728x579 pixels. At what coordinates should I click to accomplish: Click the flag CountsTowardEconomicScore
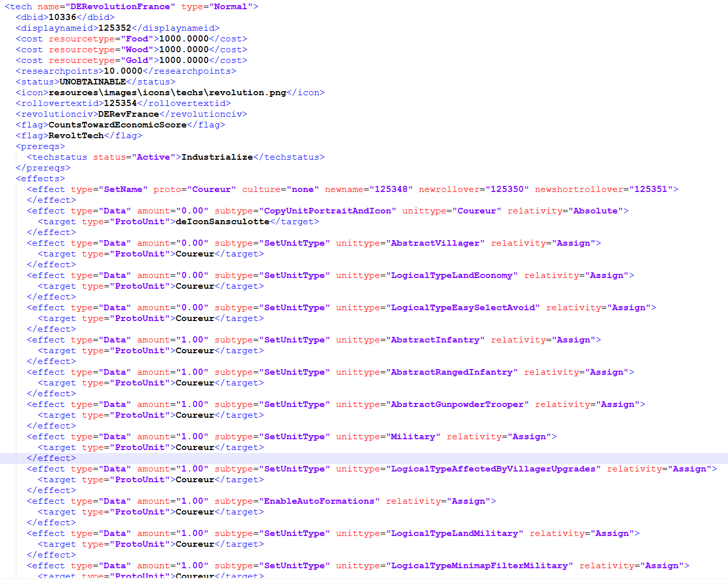[x=118, y=125]
